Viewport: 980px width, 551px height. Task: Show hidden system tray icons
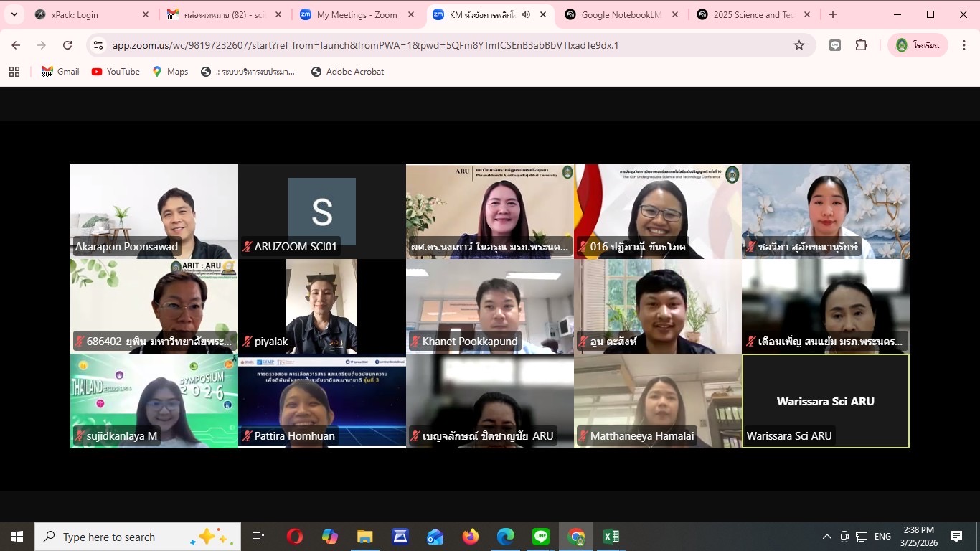[826, 537]
